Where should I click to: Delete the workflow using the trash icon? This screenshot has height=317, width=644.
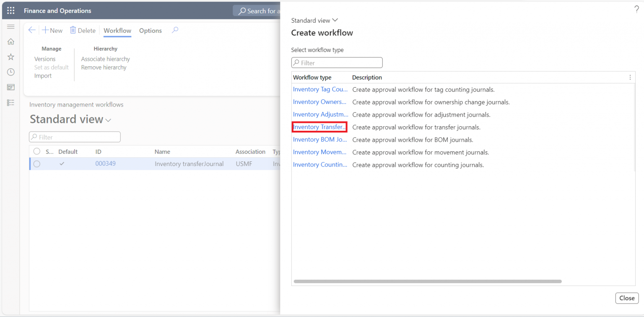[x=83, y=30]
